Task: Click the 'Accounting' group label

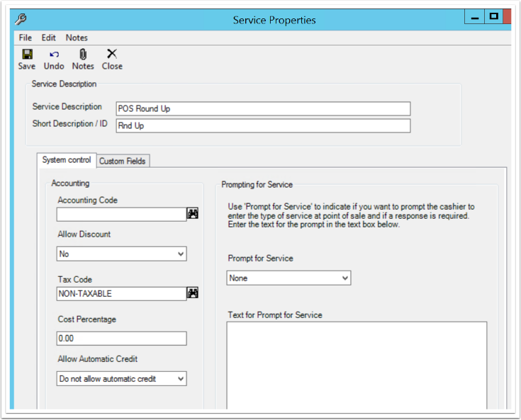Action: click(x=70, y=183)
